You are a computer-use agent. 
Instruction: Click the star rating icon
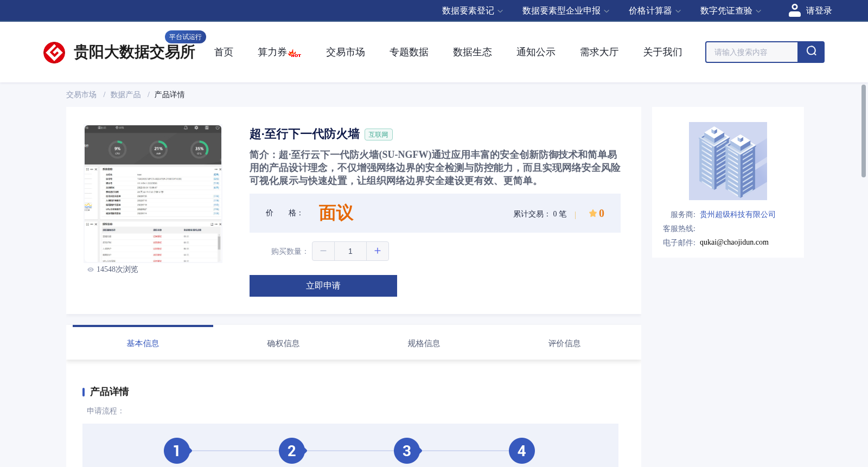pyautogui.click(x=593, y=213)
